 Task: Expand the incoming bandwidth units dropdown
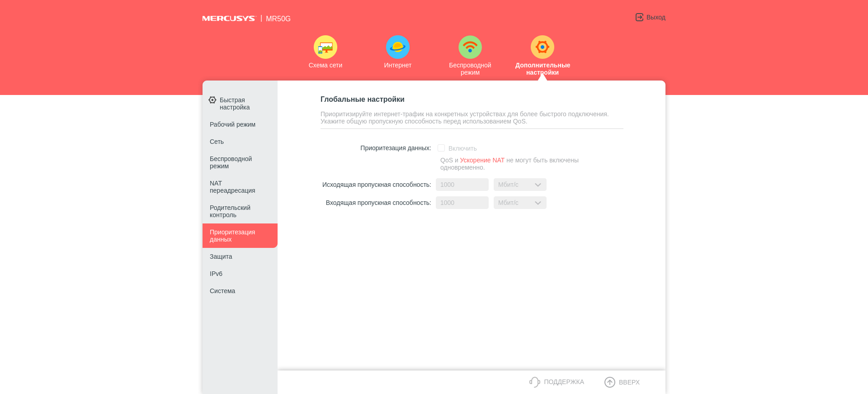[520, 203]
